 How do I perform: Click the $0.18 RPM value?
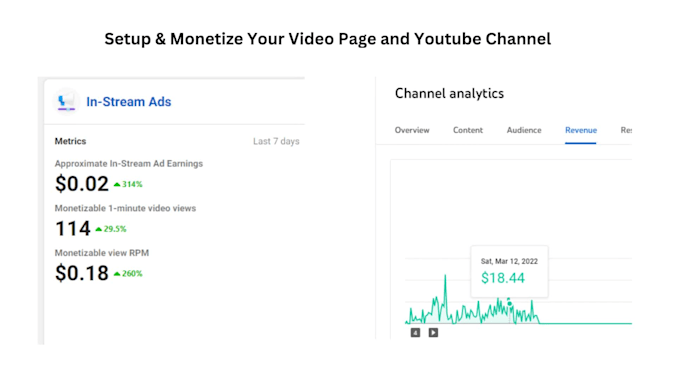[82, 273]
